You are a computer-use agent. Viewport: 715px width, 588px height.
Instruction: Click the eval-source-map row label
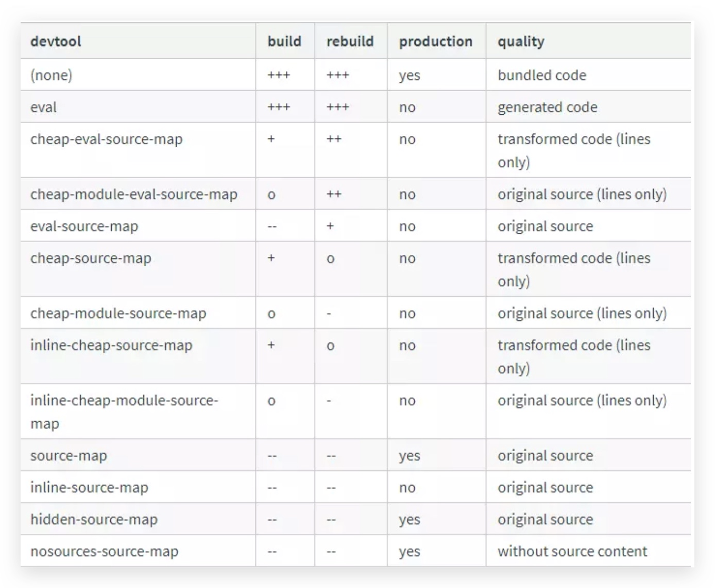(x=84, y=226)
